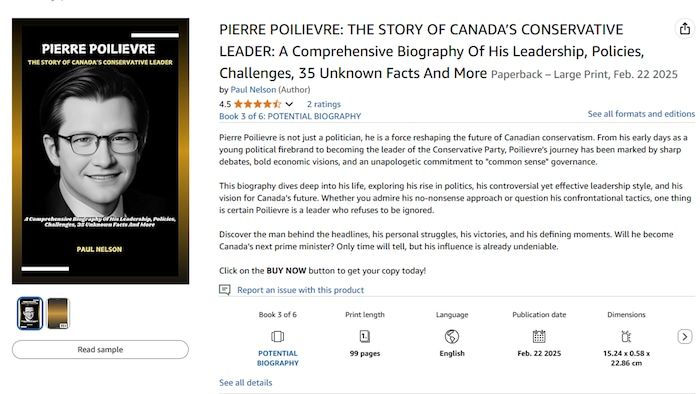Click Report an issue with this product
This screenshot has height=394, width=700.
tap(300, 290)
